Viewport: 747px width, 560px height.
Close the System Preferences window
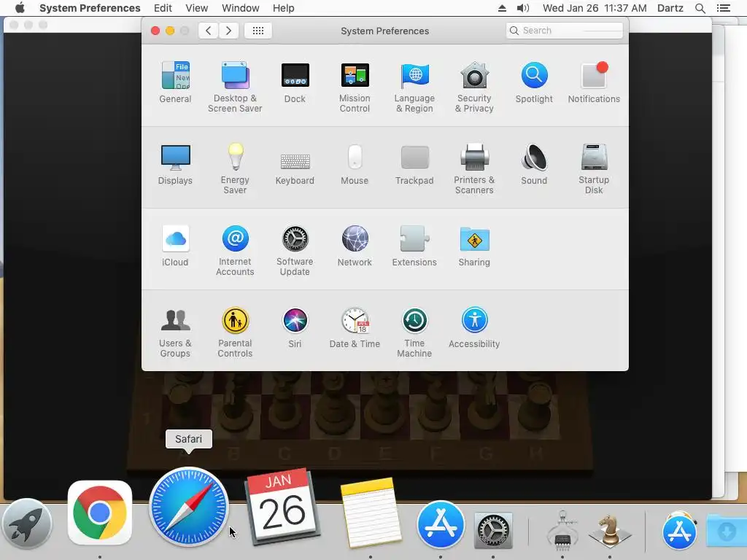155,31
